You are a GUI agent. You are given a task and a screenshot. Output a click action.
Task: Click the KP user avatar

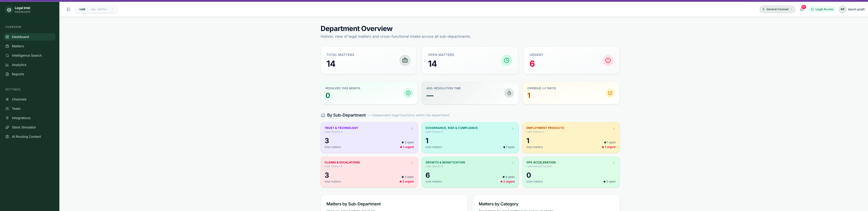(x=842, y=9)
